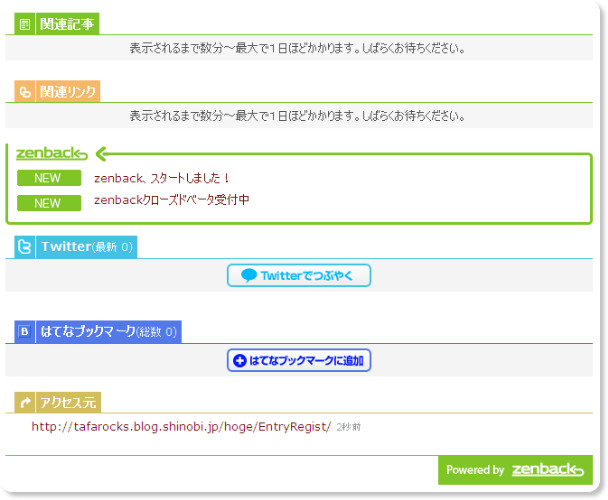608x500 pixels.
Task: Click the waiting message under 関連リンク
Action: [297, 116]
